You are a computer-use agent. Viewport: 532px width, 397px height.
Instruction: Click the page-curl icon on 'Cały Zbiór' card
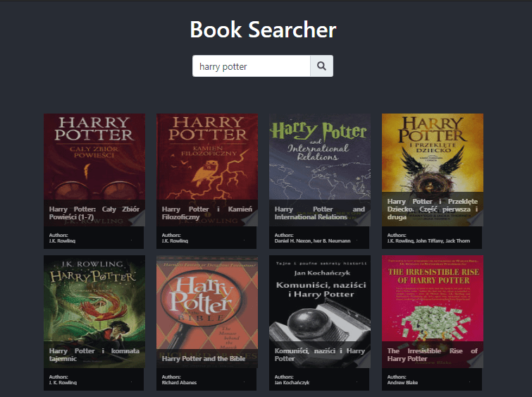137,219
